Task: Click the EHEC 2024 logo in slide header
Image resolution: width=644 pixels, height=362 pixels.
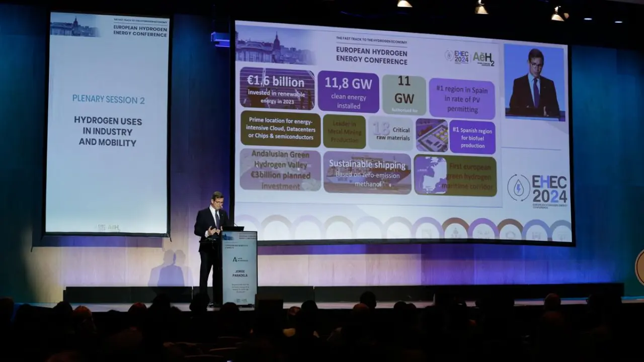Action: point(457,57)
